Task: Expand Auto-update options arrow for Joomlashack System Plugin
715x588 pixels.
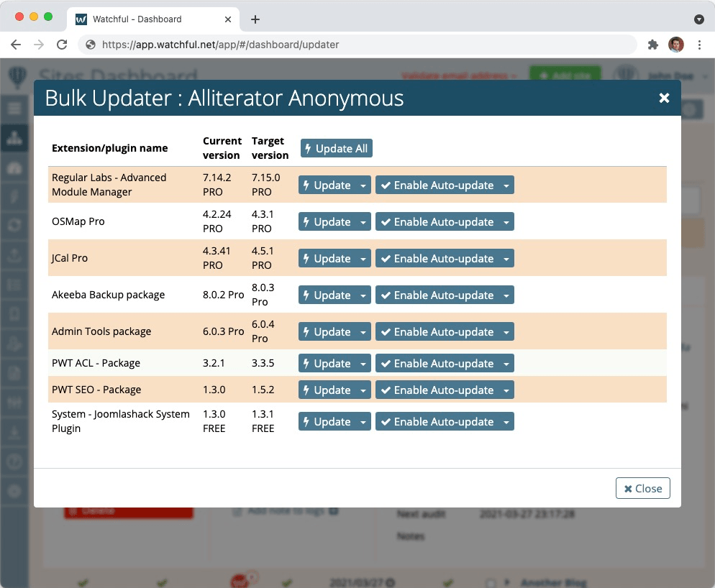Action: (x=506, y=421)
